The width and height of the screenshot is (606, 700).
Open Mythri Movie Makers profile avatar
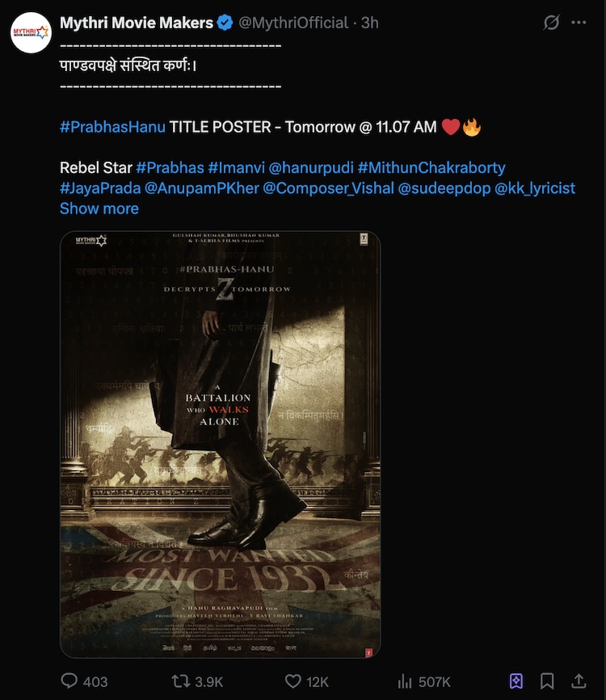[32, 32]
